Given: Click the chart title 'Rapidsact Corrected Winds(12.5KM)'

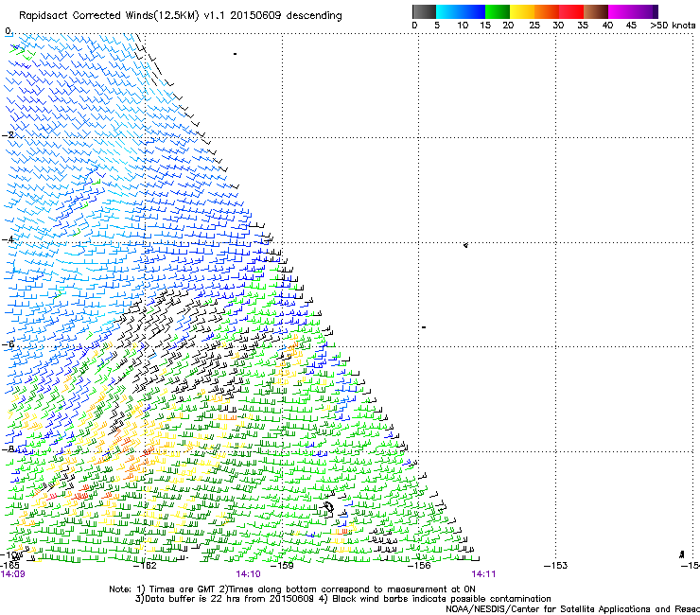Looking at the screenshot, I should [109, 16].
